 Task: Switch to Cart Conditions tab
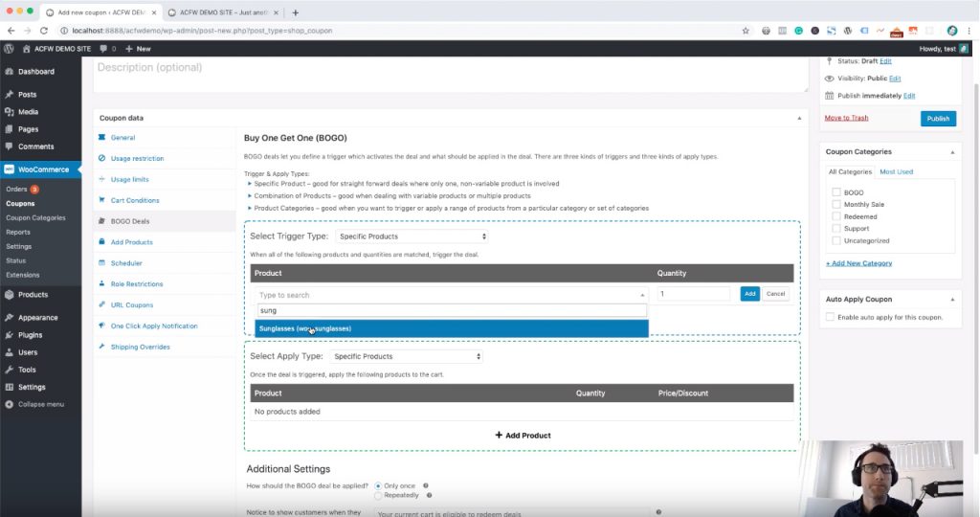tap(134, 200)
